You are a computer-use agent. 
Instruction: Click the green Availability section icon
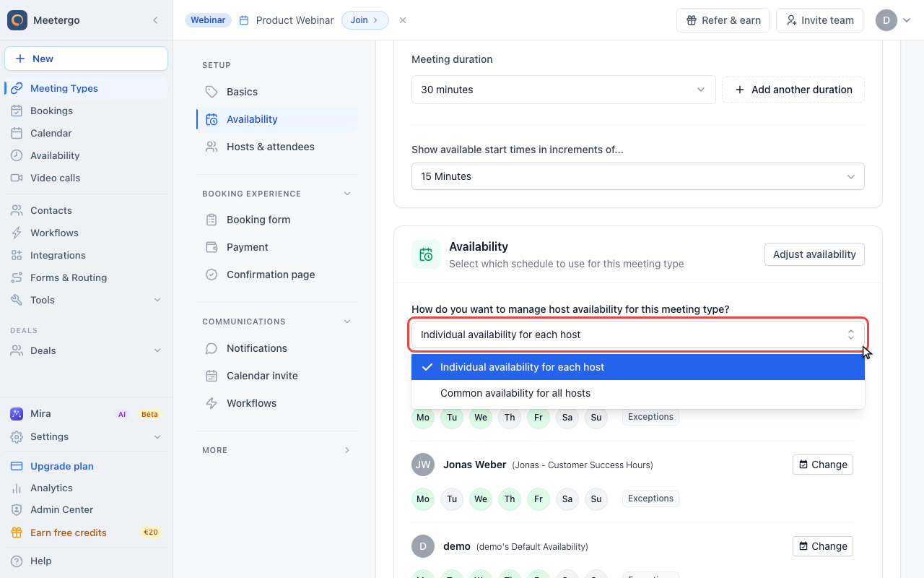(426, 254)
